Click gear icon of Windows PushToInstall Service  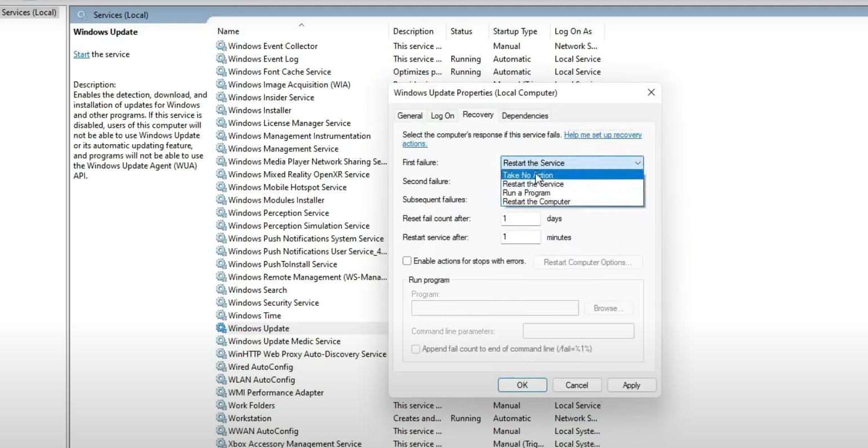tap(221, 264)
